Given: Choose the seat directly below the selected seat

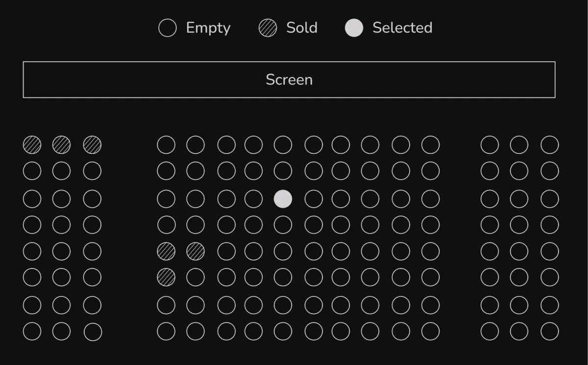Looking at the screenshot, I should click(283, 225).
